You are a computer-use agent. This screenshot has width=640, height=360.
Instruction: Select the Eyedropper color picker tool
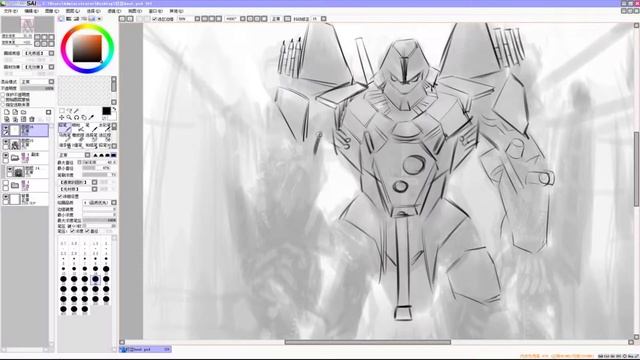click(x=91, y=118)
